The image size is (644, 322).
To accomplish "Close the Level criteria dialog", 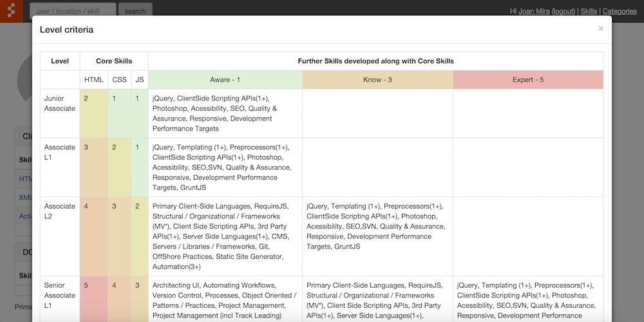I will tap(600, 29).
